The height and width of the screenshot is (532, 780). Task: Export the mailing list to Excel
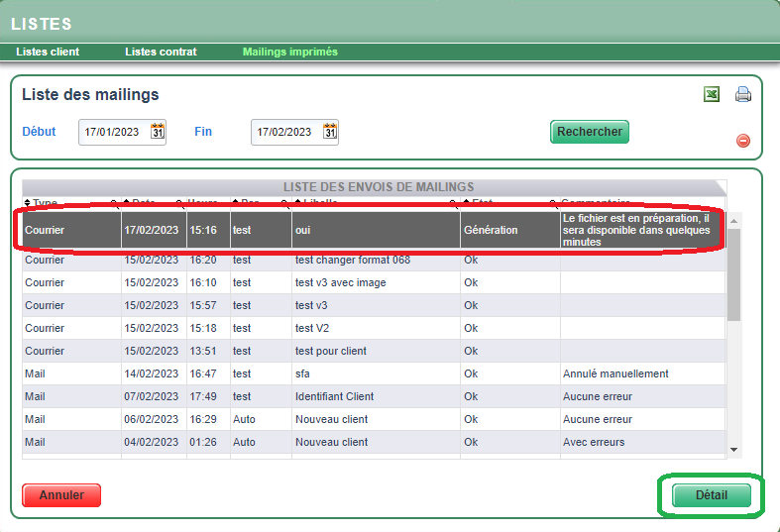(711, 95)
